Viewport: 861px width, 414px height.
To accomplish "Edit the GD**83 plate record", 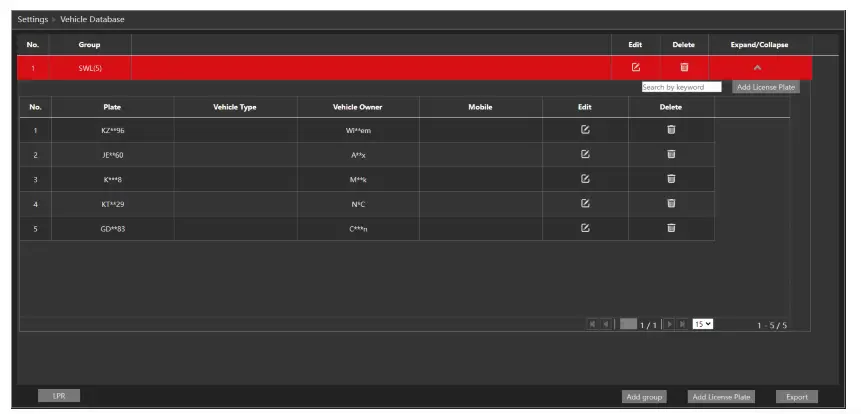I will point(585,229).
